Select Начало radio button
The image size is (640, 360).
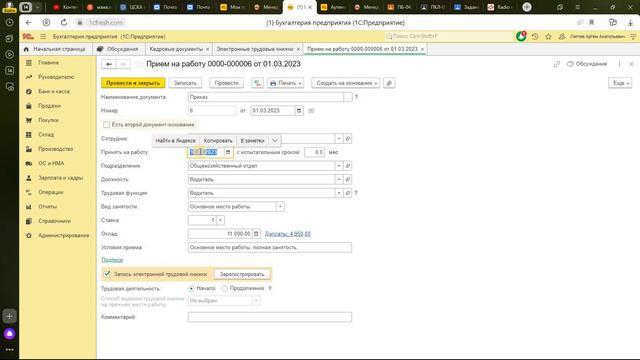191,288
